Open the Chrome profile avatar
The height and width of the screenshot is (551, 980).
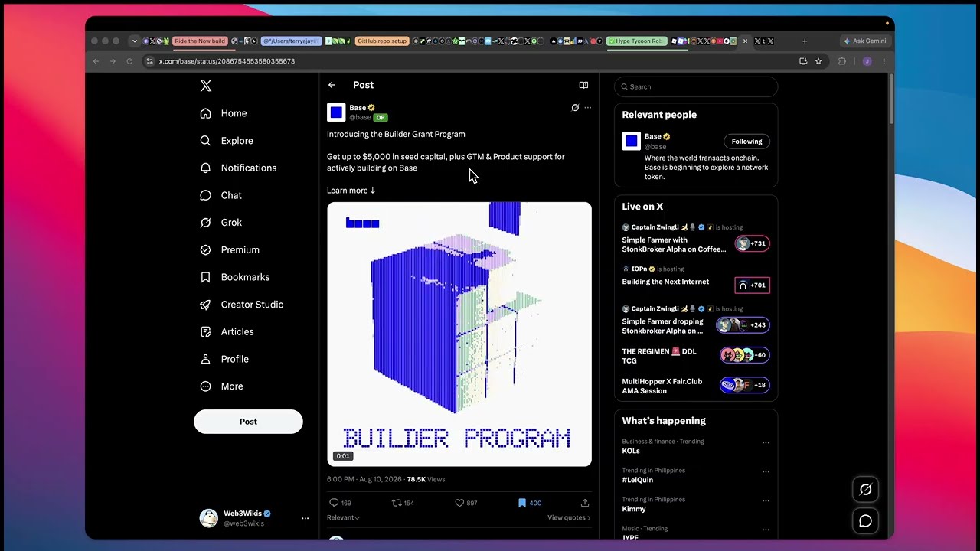click(x=867, y=61)
